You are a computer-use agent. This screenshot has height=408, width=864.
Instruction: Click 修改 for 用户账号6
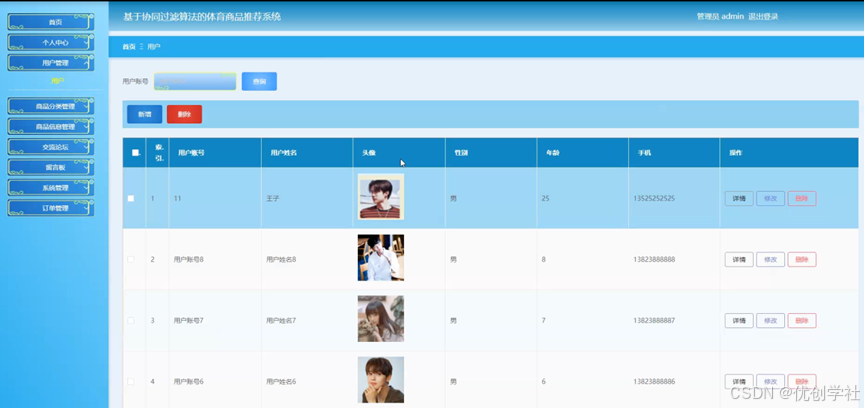coord(770,382)
